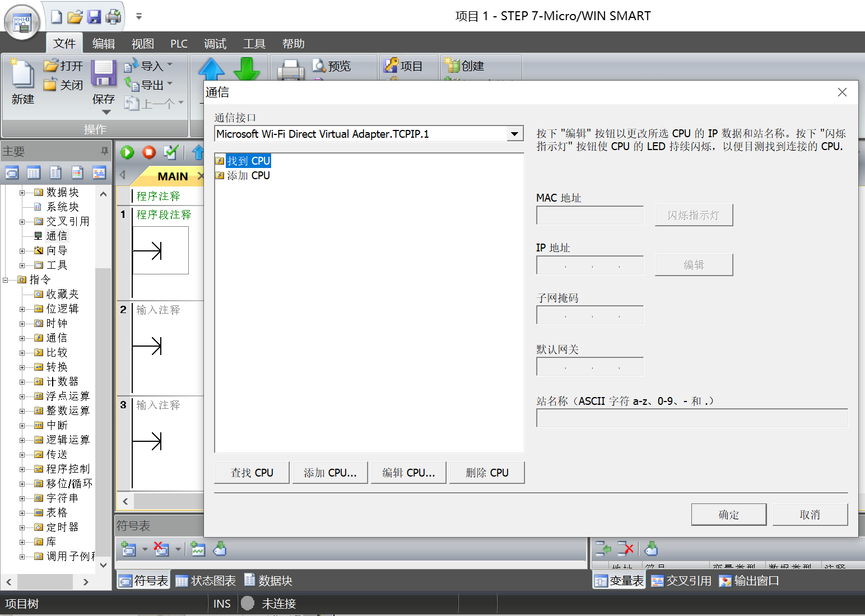Image resolution: width=865 pixels, height=616 pixels.
Task: Select 找到 CPU in the communication list
Action: tap(248, 161)
